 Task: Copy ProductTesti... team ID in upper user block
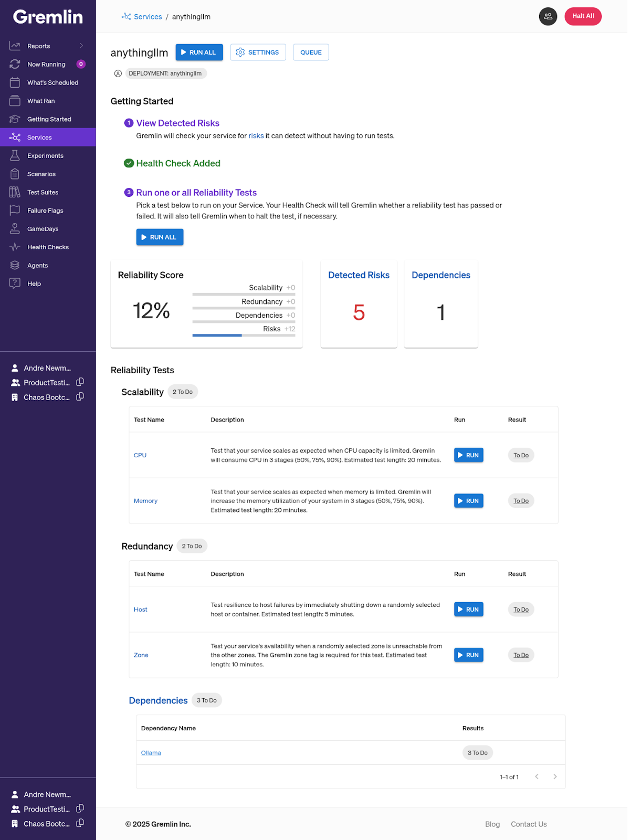click(80, 382)
